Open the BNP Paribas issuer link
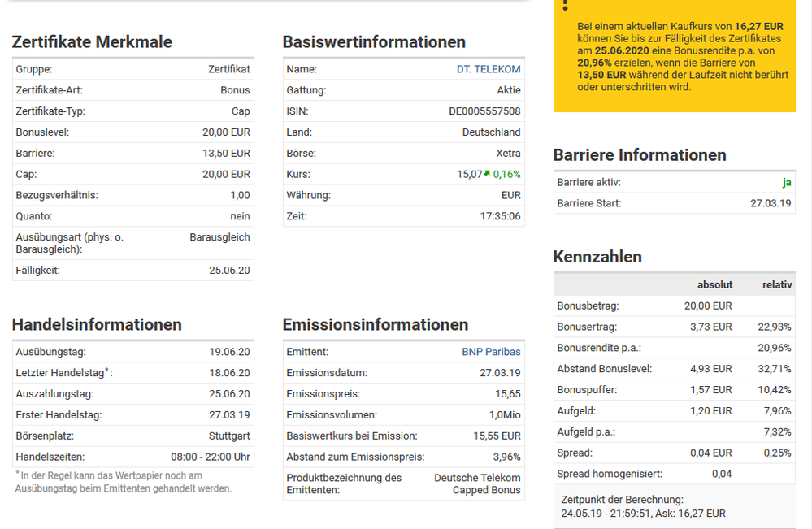 pyautogui.click(x=491, y=352)
